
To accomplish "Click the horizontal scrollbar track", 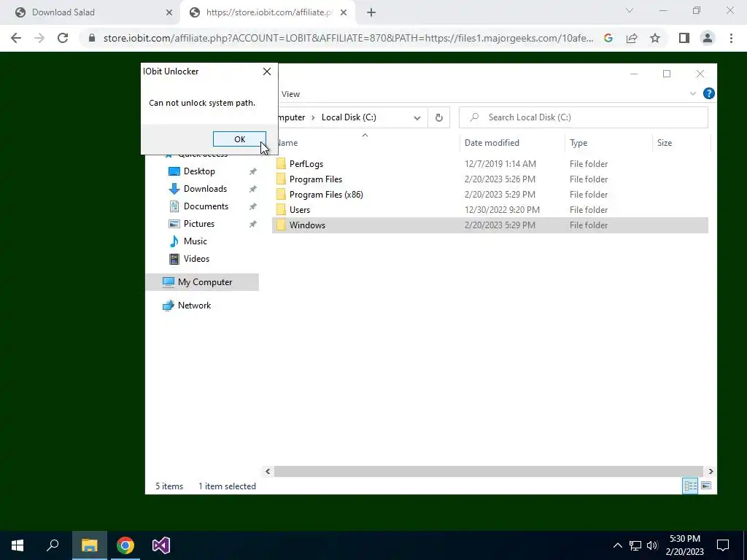I will click(488, 472).
